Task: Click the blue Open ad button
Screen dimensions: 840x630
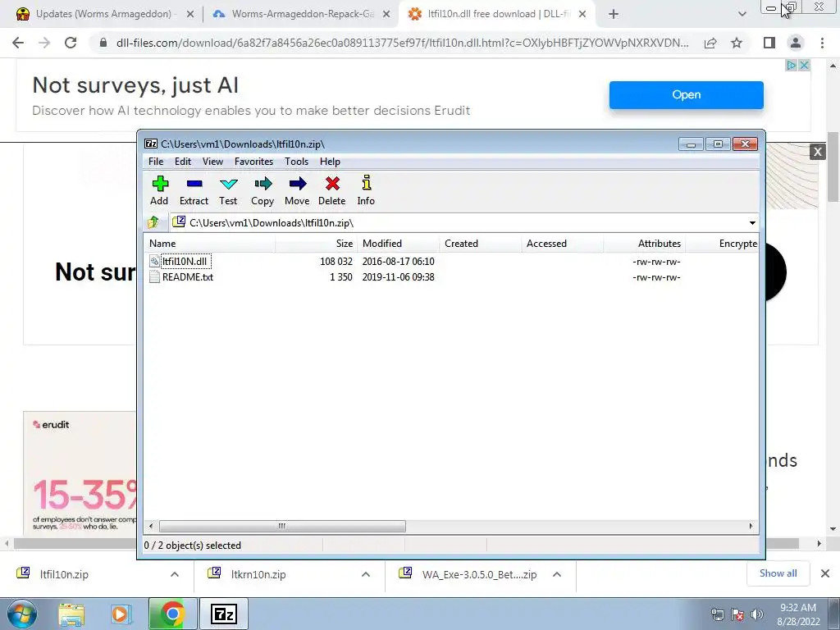Action: pos(687,95)
